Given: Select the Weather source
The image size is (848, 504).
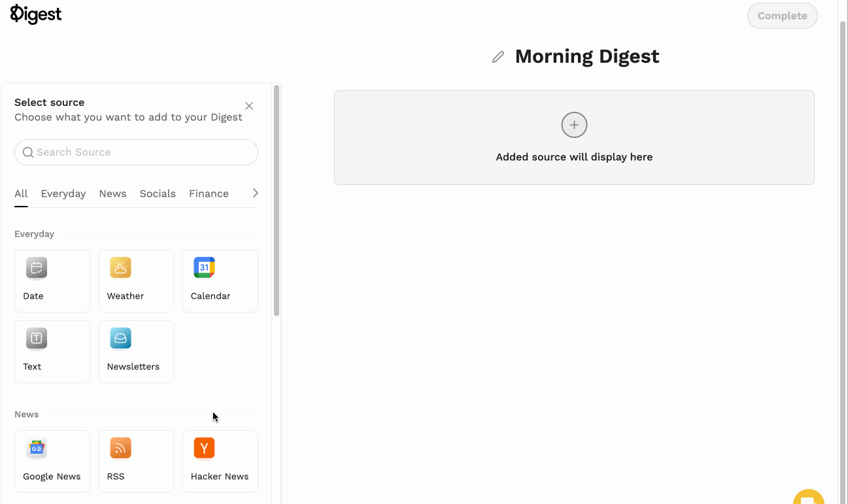Looking at the screenshot, I should [x=136, y=281].
